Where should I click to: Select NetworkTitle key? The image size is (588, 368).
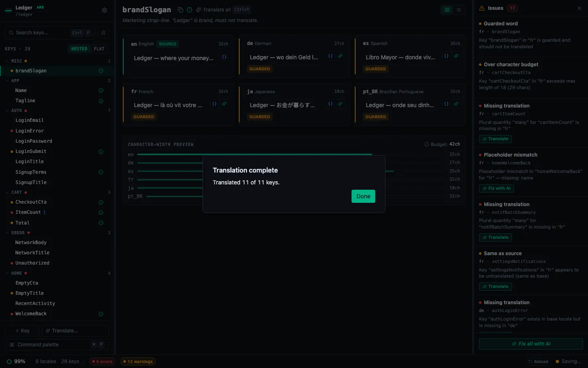tap(57, 253)
